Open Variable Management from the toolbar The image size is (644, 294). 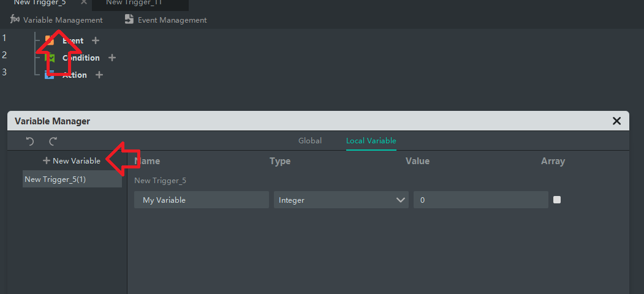[x=56, y=20]
